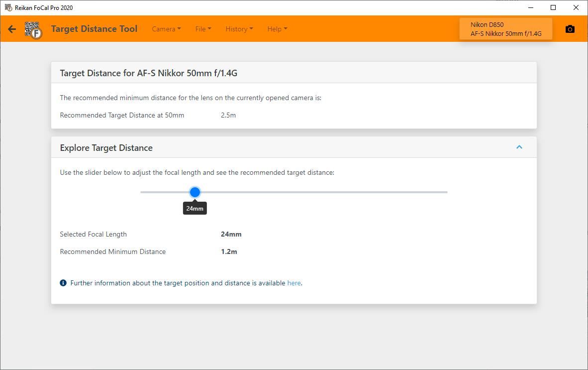This screenshot has width=588, height=370.
Task: Click the 24mm slider tooltip
Action: coord(195,208)
